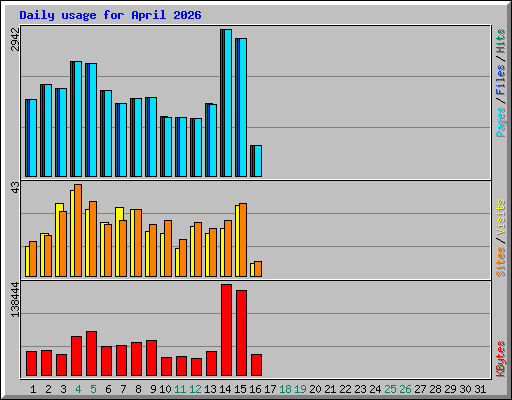Screen dimensions: 512x400
Task: Click the 'Daily usage for April 2026' title
Action: [110, 15]
